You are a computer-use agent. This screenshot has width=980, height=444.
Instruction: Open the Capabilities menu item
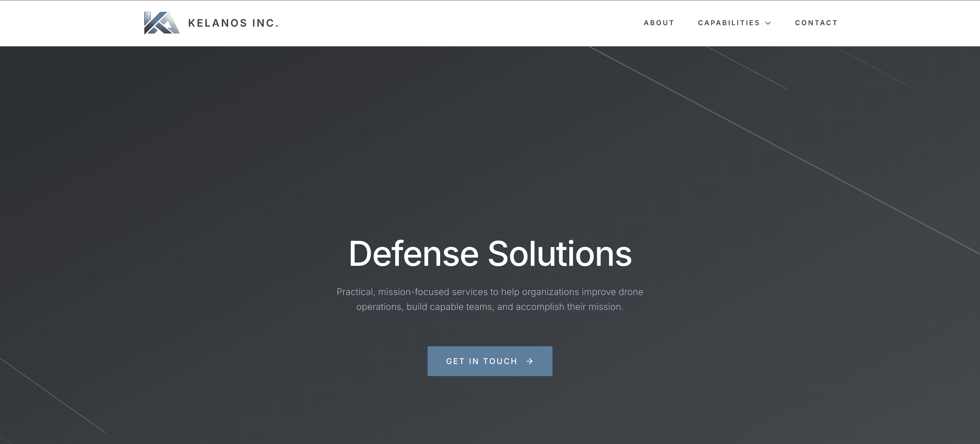(x=728, y=23)
